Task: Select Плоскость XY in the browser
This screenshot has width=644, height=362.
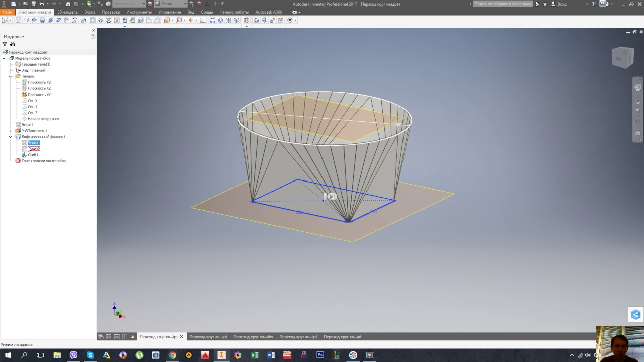Action: point(39,95)
